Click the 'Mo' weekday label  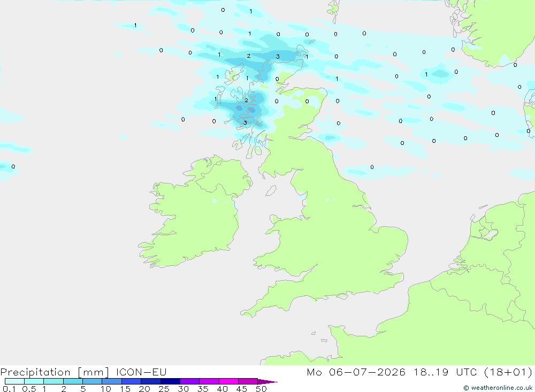(x=314, y=372)
